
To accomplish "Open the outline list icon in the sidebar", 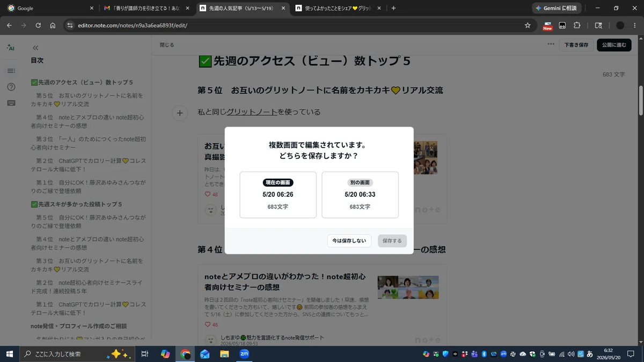I will [x=11, y=71].
